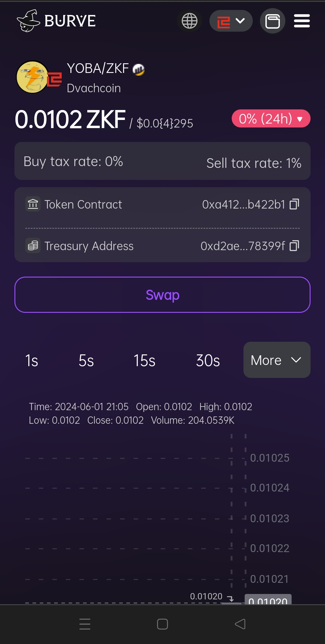Click the Burve wizard hat logo
Viewport: 325px width, 644px height.
point(28,20)
